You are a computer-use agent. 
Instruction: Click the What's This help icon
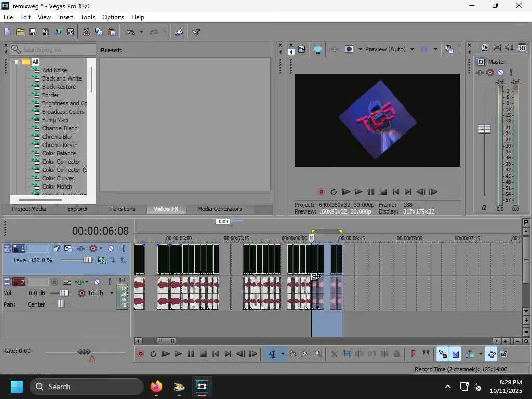pos(196,32)
